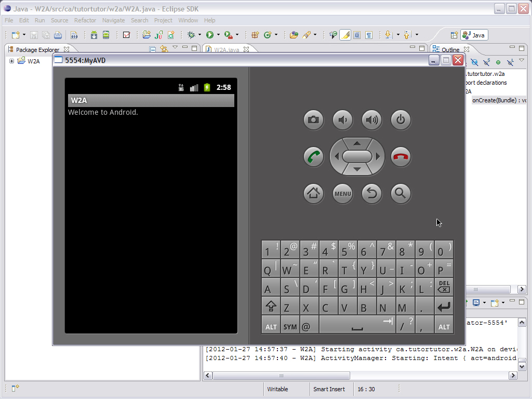Toggle Show Whitespace Characters pilcrow button
The width and height of the screenshot is (532, 399).
[x=369, y=35]
